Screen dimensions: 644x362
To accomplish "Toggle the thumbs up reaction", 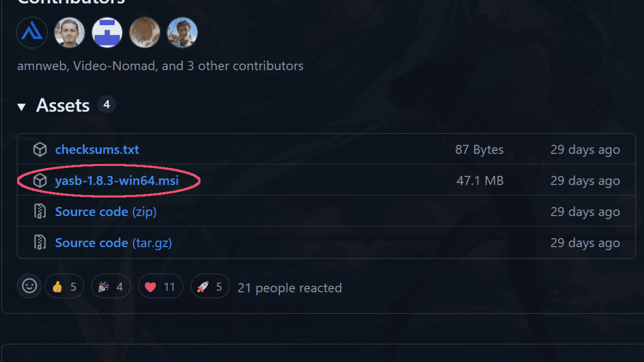I will tap(64, 287).
